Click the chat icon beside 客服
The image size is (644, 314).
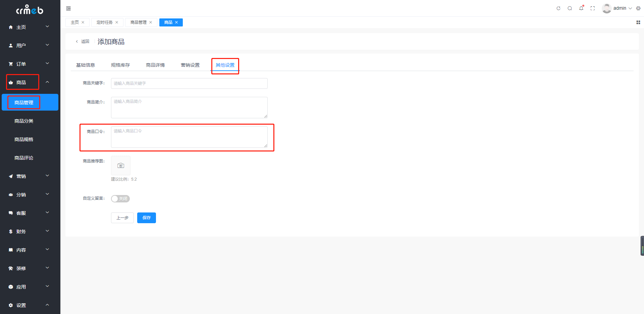point(11,213)
